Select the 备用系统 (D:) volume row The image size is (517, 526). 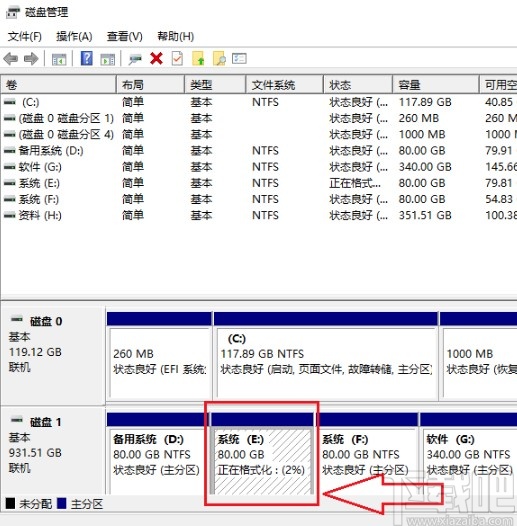coord(258,151)
